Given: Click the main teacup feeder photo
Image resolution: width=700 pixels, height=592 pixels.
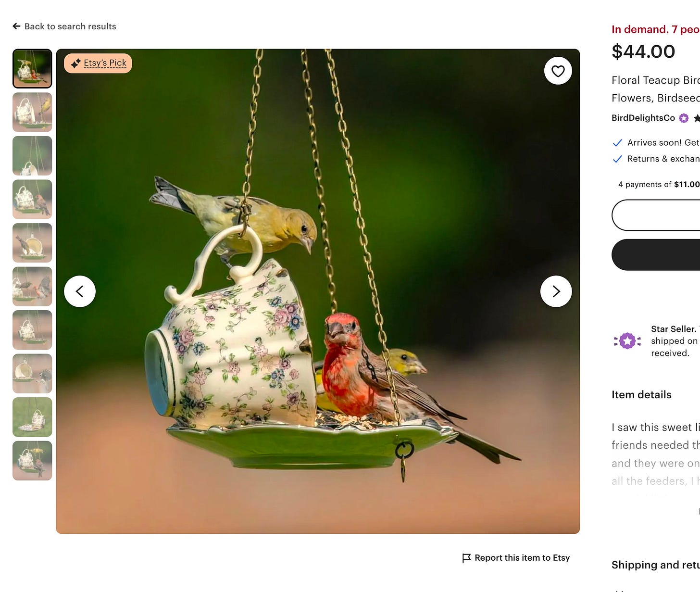Looking at the screenshot, I should 318,291.
